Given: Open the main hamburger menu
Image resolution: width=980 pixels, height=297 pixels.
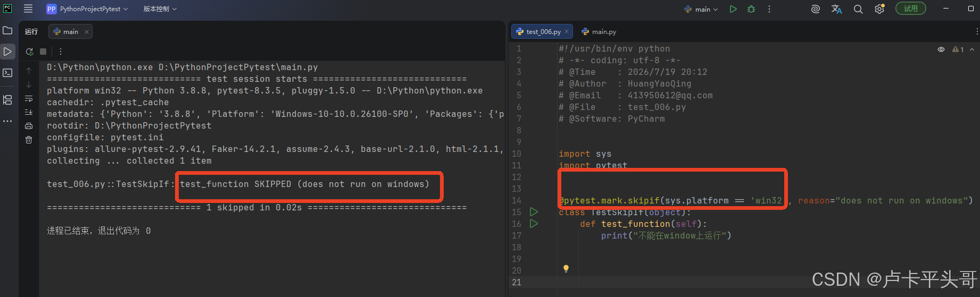Looking at the screenshot, I should coord(28,9).
